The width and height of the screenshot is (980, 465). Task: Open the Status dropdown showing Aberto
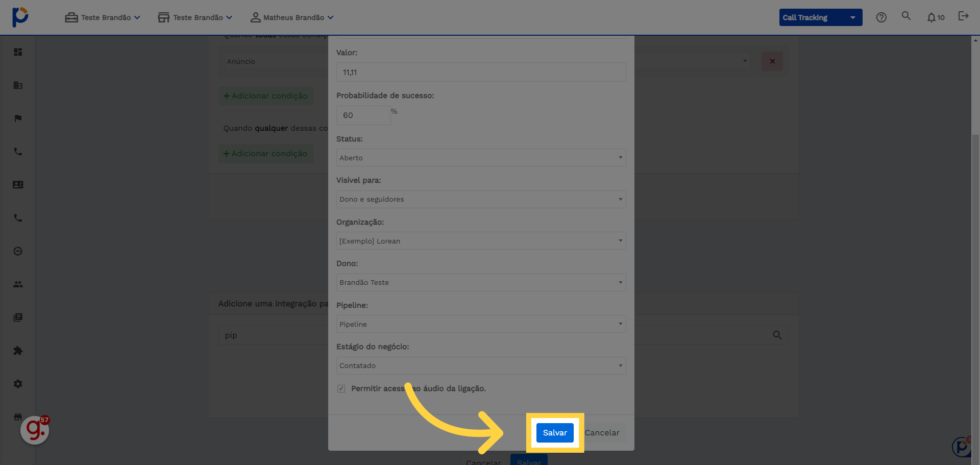pyautogui.click(x=481, y=158)
